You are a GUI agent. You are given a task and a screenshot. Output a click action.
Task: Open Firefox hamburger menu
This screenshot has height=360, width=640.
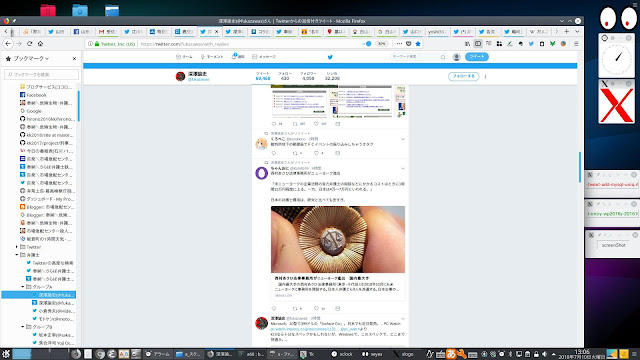point(576,44)
